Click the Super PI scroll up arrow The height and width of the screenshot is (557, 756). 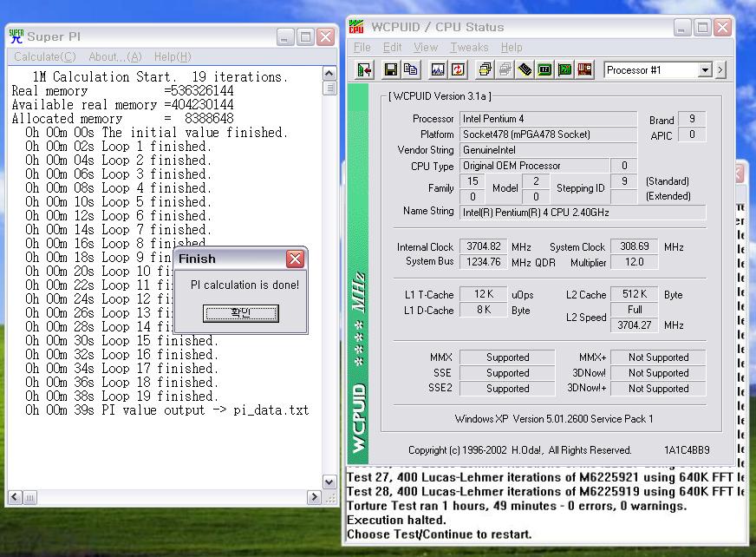(x=329, y=74)
